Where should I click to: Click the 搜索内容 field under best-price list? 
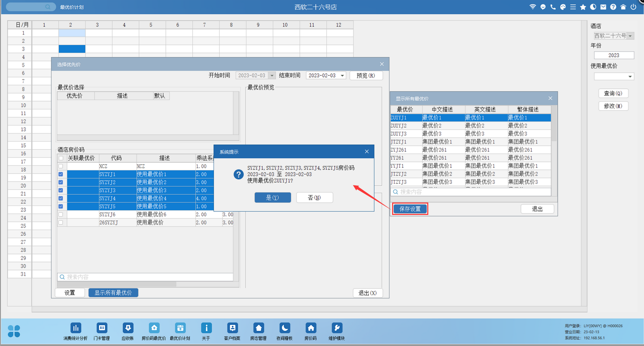pos(471,192)
